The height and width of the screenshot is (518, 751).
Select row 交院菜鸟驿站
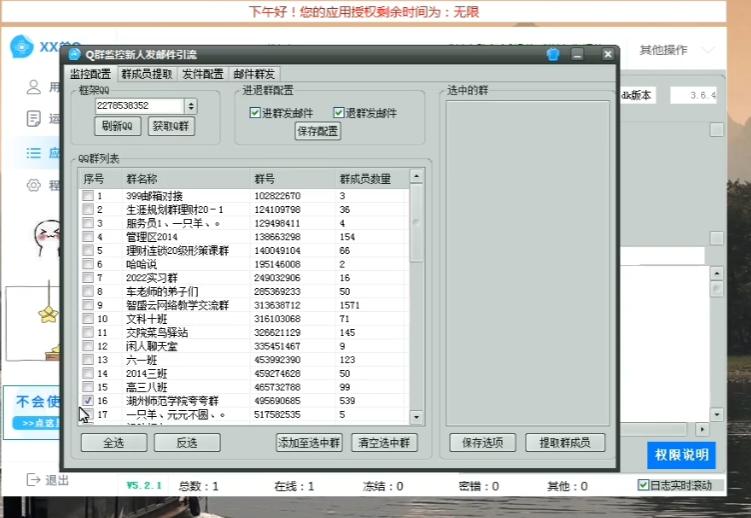pyautogui.click(x=244, y=332)
